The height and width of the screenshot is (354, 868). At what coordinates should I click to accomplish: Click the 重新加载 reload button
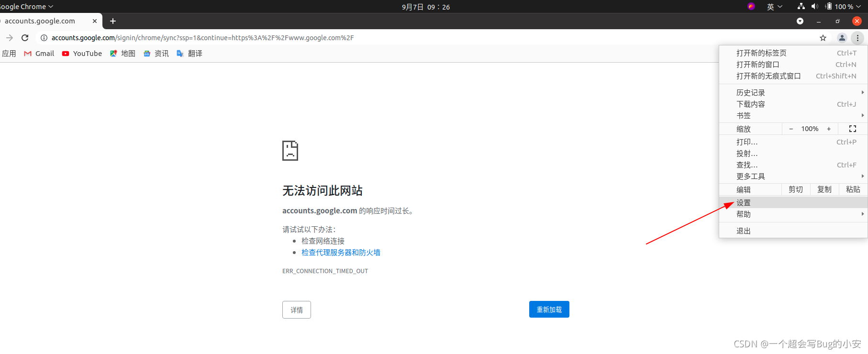click(549, 310)
